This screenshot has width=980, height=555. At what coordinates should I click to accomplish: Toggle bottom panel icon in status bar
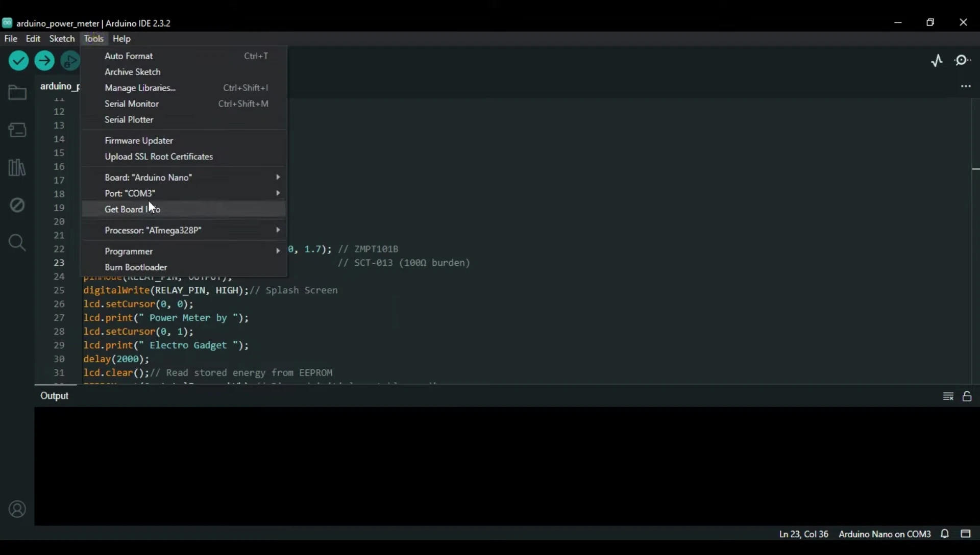[966, 534]
